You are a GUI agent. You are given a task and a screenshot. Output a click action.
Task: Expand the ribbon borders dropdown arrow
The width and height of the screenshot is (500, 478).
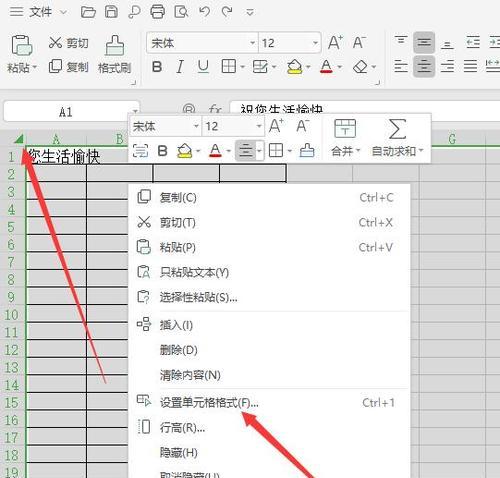point(242,67)
